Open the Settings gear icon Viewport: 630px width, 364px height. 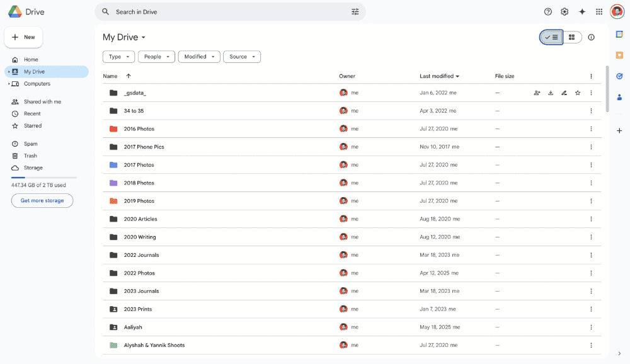tap(564, 12)
